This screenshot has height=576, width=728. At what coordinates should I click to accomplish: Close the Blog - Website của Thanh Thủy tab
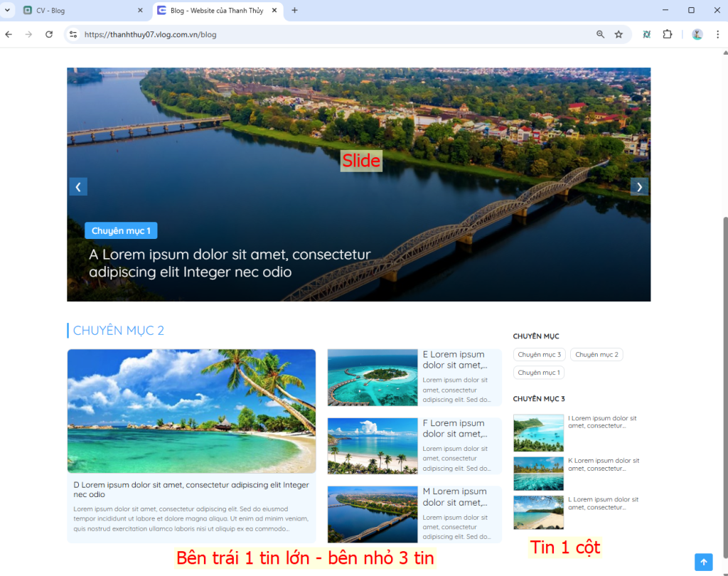pos(274,10)
